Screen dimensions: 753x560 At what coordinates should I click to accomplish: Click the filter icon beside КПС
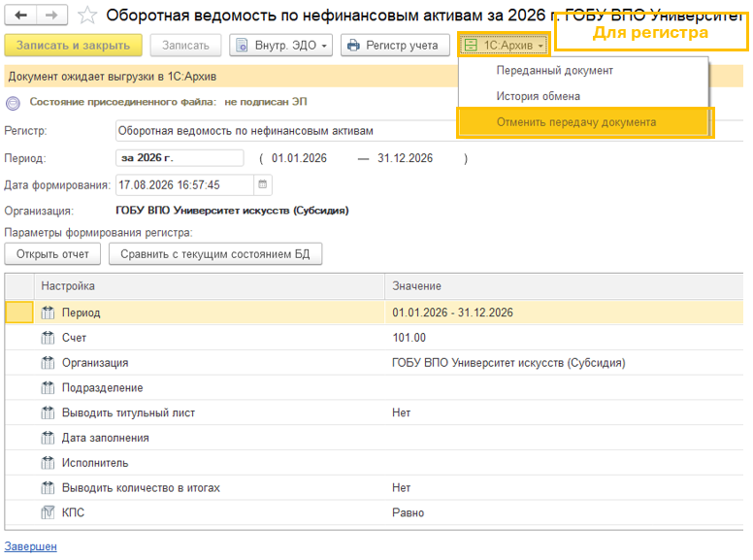[x=48, y=512]
